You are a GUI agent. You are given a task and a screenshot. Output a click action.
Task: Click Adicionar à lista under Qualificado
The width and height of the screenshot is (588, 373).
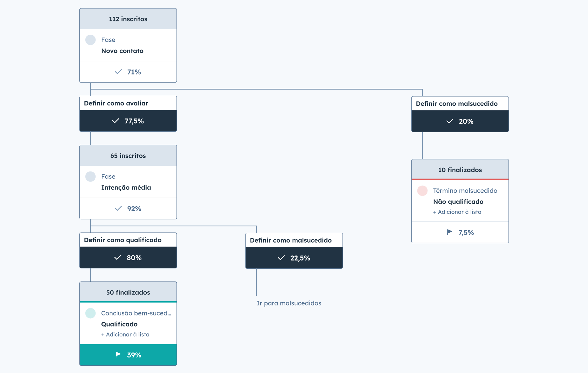coord(125,335)
